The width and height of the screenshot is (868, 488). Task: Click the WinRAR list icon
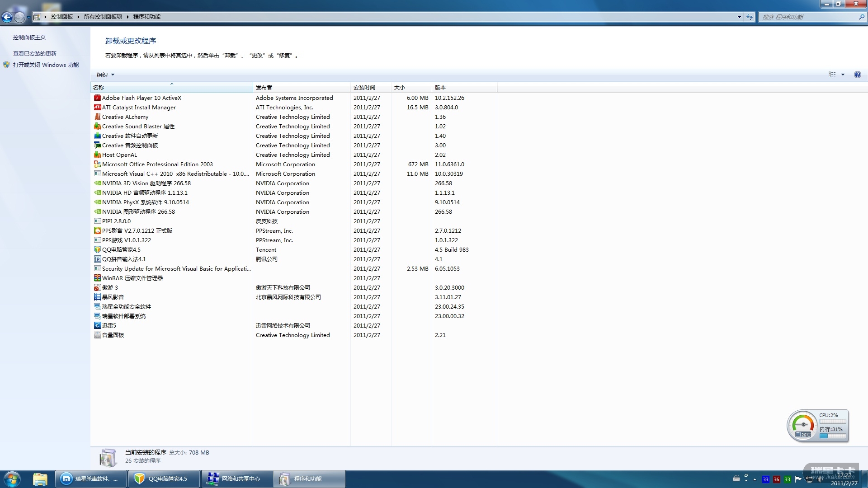pos(97,278)
